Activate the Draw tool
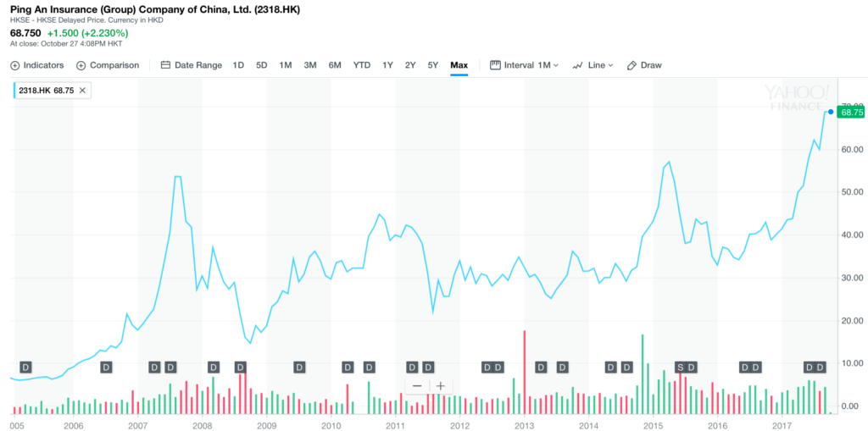Viewport: 868px width, 431px height. click(644, 65)
